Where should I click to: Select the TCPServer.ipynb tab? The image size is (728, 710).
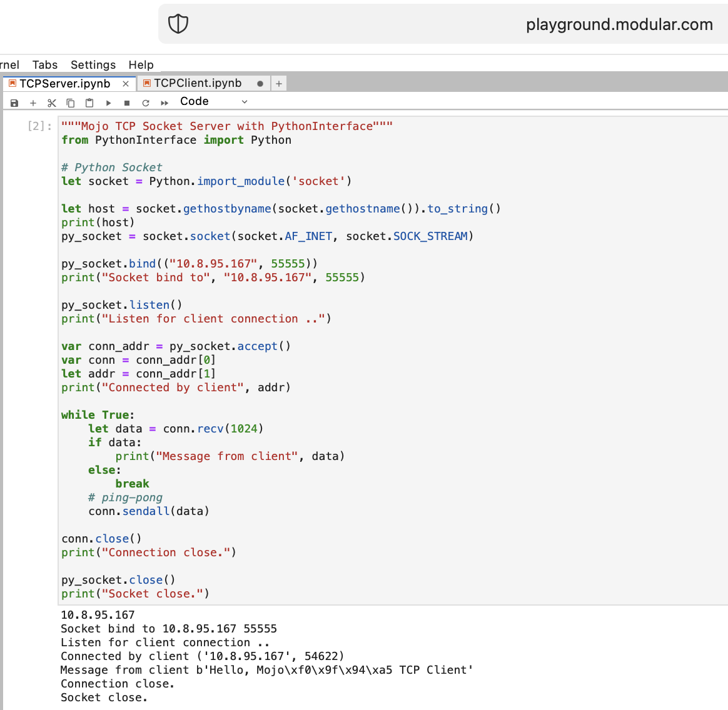[x=64, y=84]
